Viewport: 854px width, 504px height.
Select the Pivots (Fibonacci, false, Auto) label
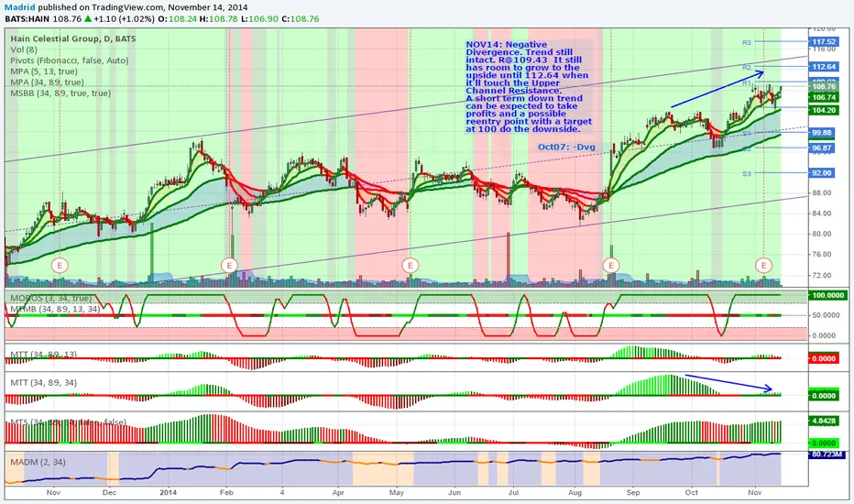pos(69,60)
